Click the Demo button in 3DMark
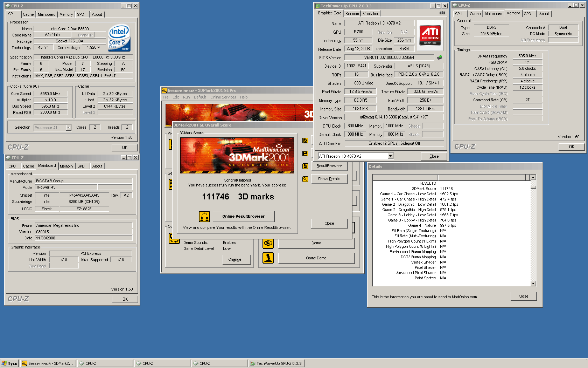 point(316,243)
